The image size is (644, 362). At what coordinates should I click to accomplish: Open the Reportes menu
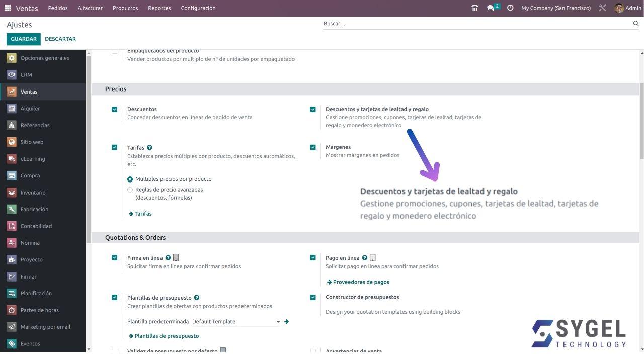point(159,8)
